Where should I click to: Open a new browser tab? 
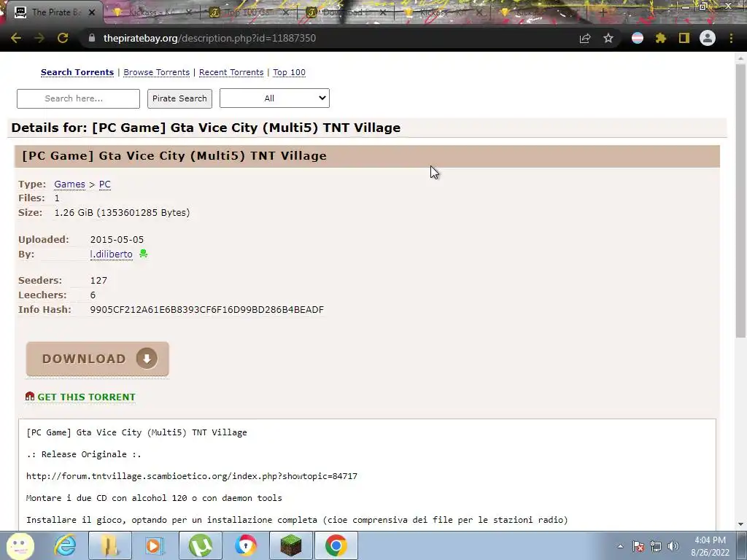pos(603,13)
